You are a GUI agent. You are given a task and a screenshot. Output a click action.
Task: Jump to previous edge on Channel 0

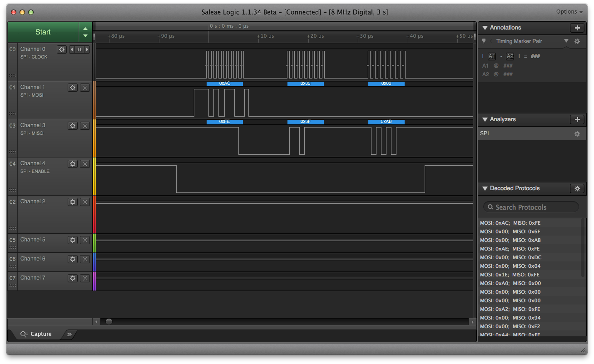(72, 49)
